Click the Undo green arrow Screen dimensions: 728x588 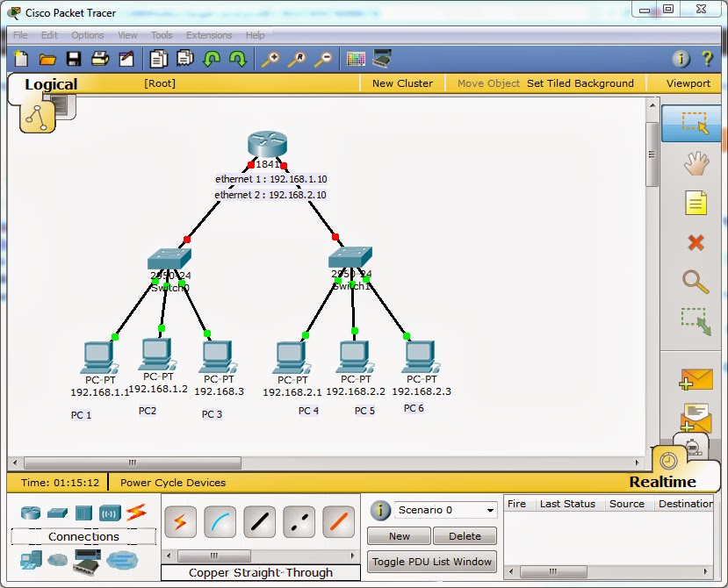click(x=212, y=59)
